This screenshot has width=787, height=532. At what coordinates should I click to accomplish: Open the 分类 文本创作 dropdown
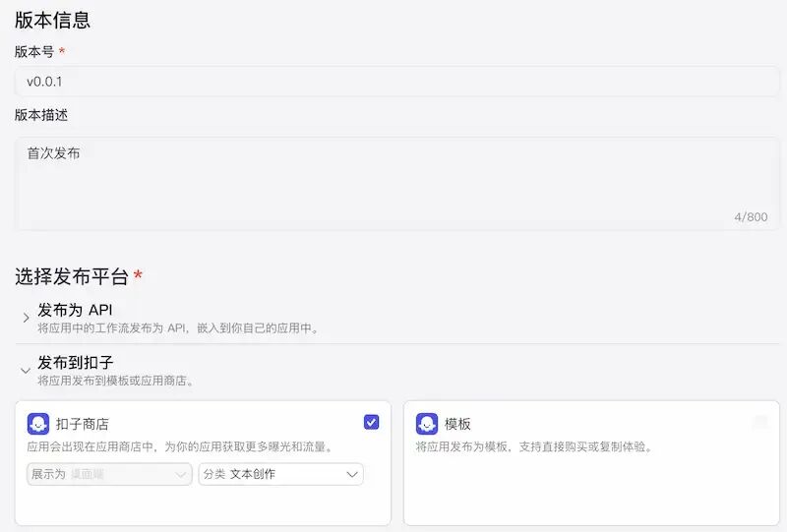[280, 474]
